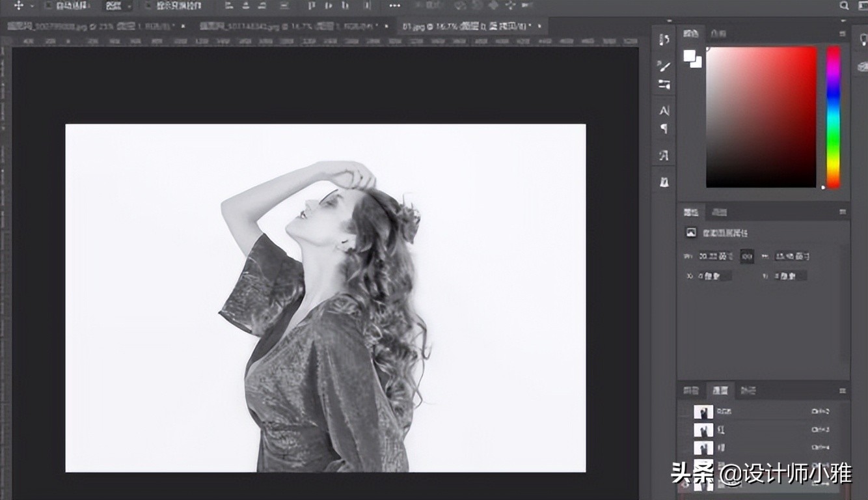Open the Channels panel menu icon

pos(843,391)
